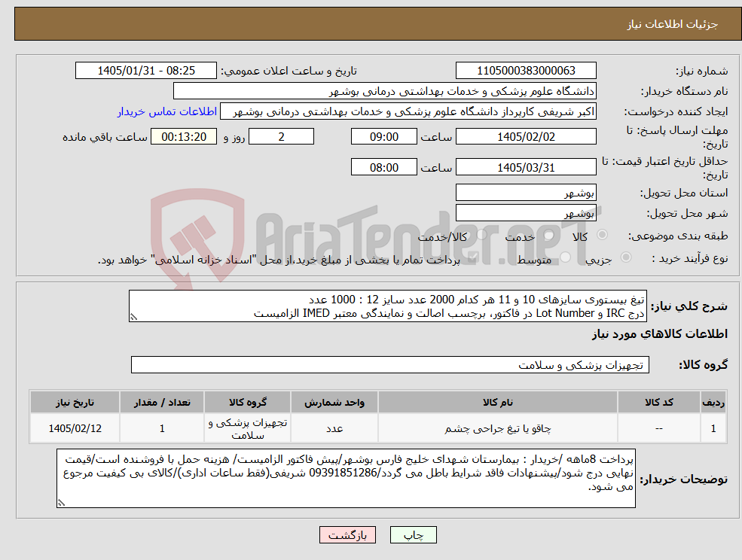The image size is (742, 560).
Task: Click the نام کالا column header
Action: coord(498,403)
